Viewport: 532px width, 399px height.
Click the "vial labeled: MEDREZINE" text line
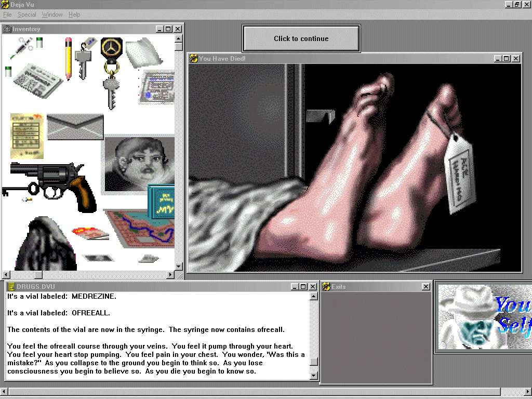62,296
